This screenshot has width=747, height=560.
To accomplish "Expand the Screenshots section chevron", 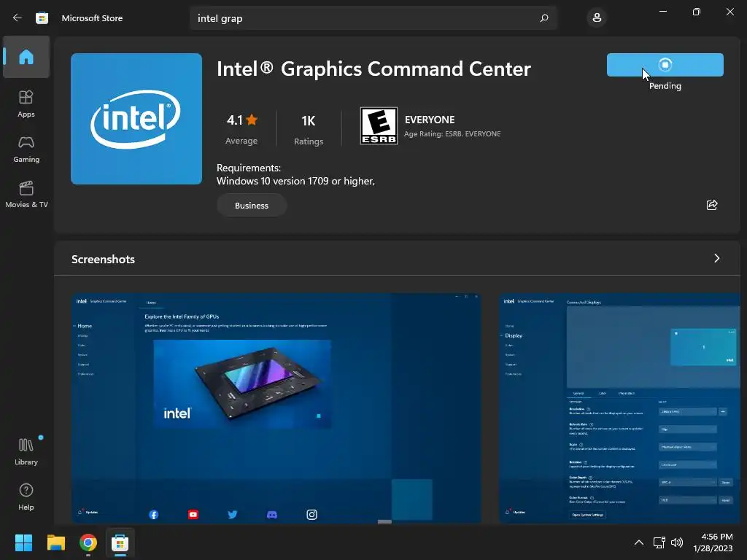I will pos(716,258).
